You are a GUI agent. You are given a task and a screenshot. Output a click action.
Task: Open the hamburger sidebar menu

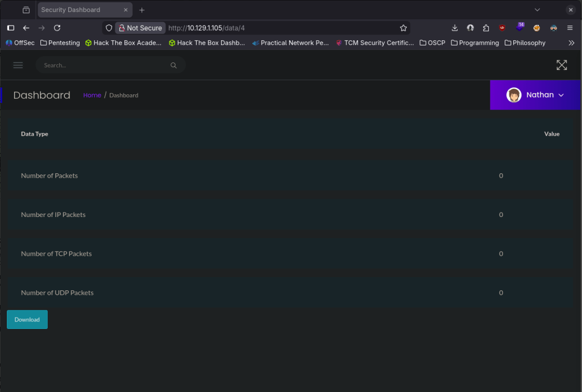[x=18, y=65]
